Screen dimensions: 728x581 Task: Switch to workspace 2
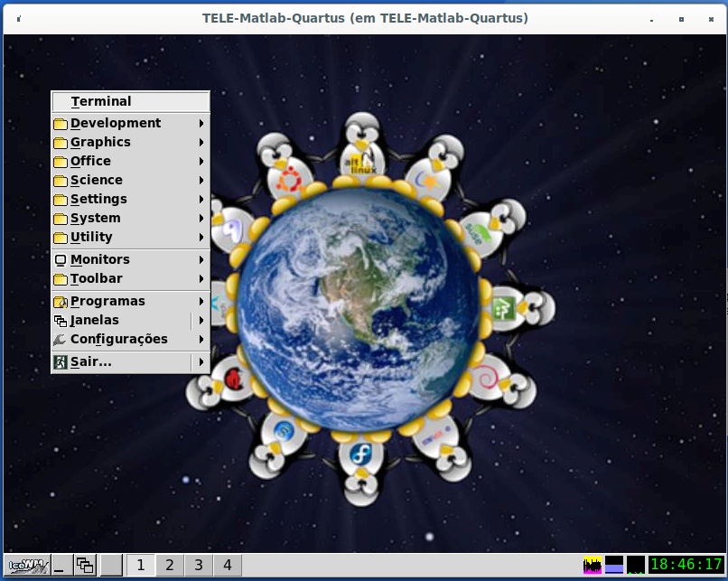[x=170, y=566]
